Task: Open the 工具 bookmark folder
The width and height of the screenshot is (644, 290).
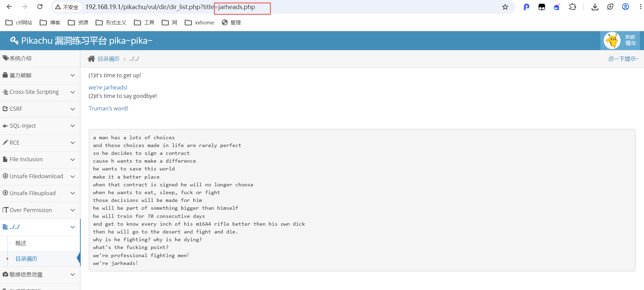Action: 144,22
